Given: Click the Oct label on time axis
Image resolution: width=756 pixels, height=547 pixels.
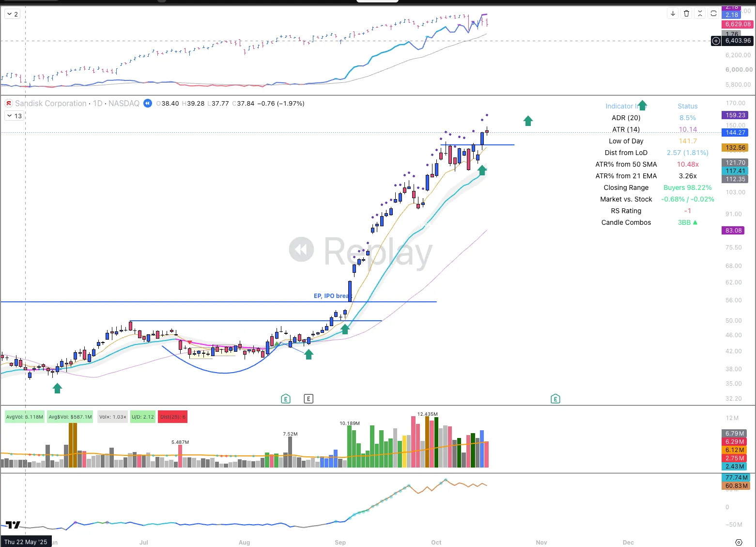Looking at the screenshot, I should [436, 542].
